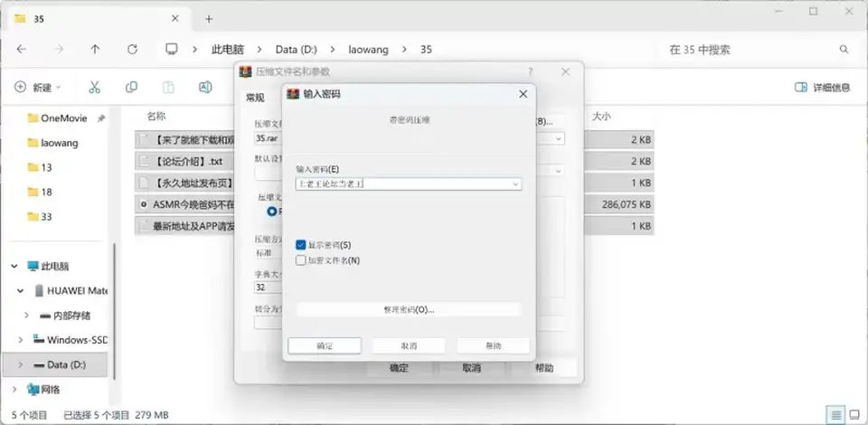Close the 输入密码 dialog with X
The width and height of the screenshot is (868, 425).
[523, 94]
